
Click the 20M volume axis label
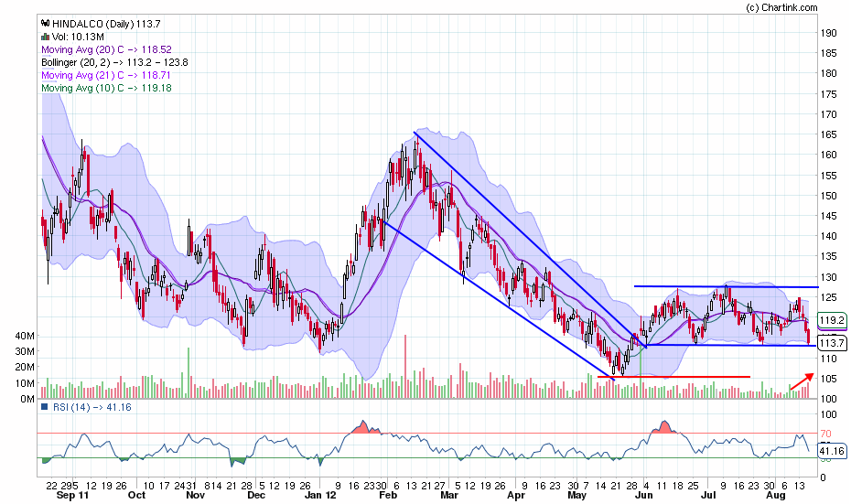pos(25,368)
